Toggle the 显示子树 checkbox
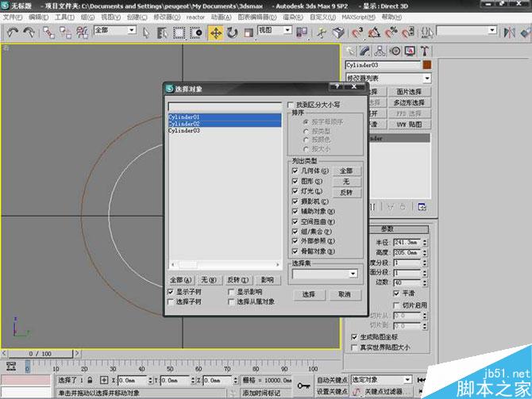Image resolution: width=532 pixels, height=399 pixels. tap(171, 291)
